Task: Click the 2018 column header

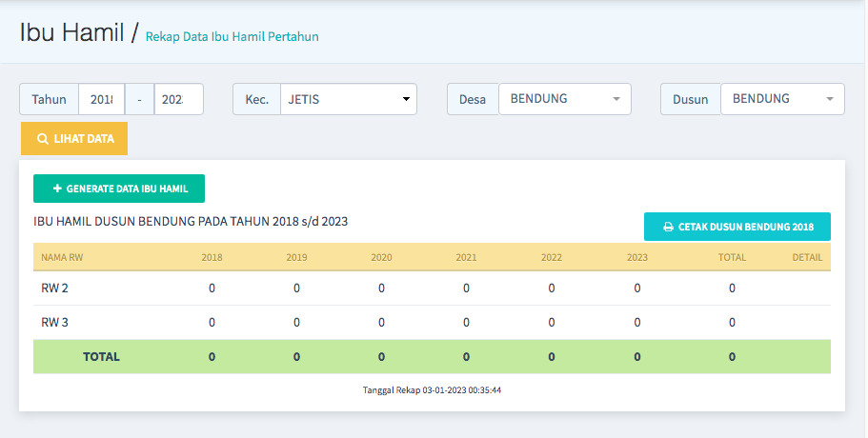Action: [x=212, y=257]
